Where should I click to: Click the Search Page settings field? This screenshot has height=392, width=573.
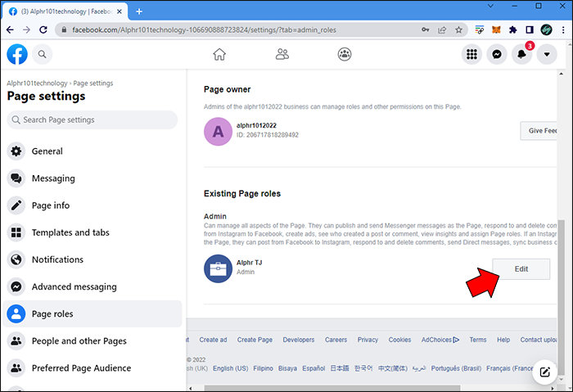92,119
